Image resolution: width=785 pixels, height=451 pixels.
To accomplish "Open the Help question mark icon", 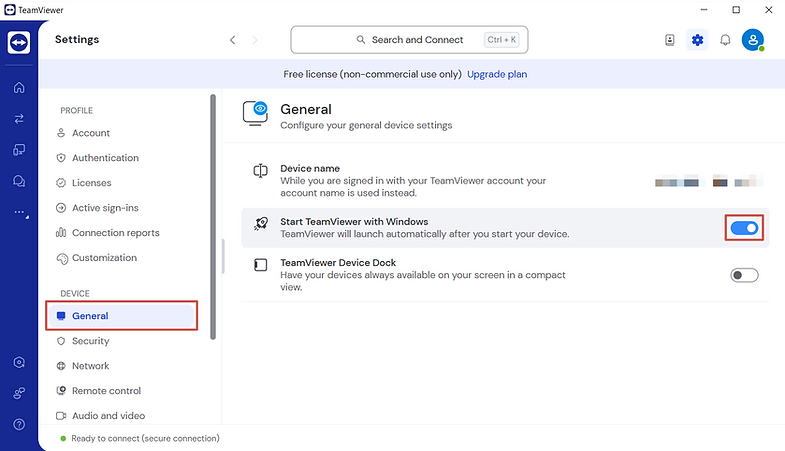I will point(19,424).
